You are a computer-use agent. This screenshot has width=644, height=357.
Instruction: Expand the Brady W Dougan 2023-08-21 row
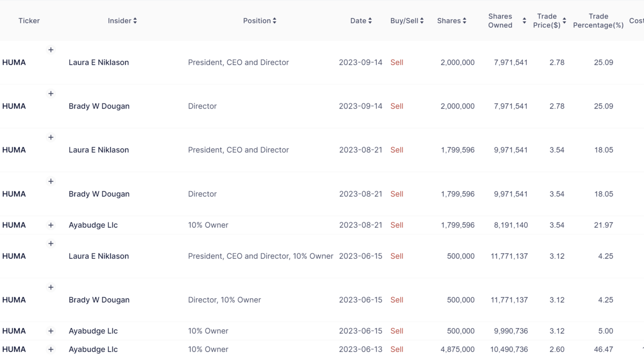pyautogui.click(x=51, y=181)
